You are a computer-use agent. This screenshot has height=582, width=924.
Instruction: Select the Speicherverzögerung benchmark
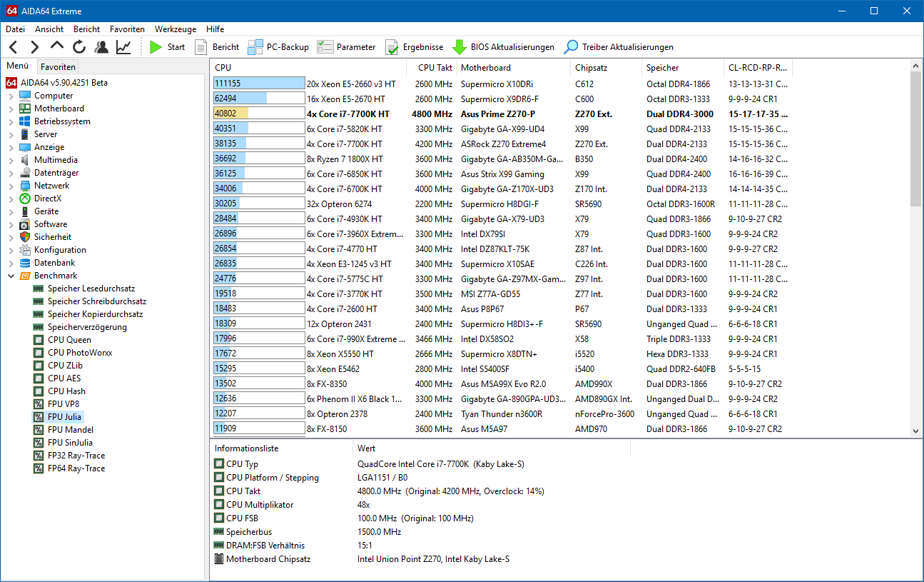tap(87, 327)
